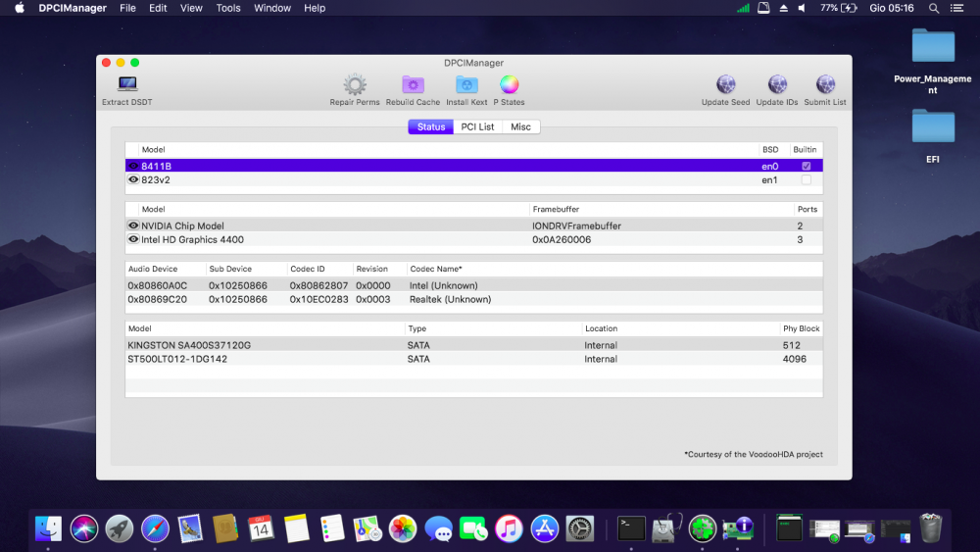Open Terminal from the Dock
Image resolution: width=980 pixels, height=552 pixels.
631,528
